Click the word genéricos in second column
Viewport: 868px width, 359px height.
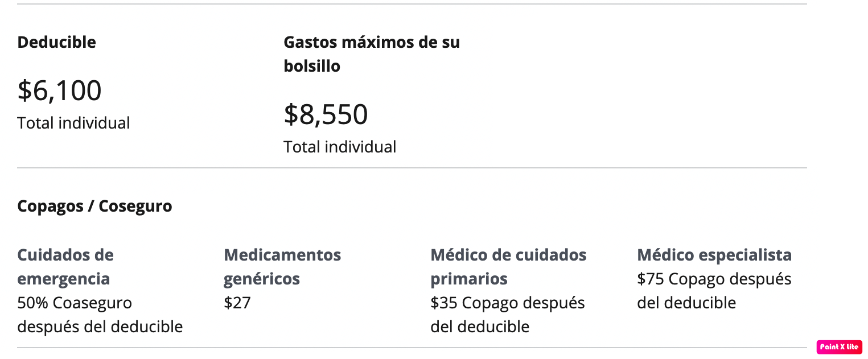coord(262,279)
